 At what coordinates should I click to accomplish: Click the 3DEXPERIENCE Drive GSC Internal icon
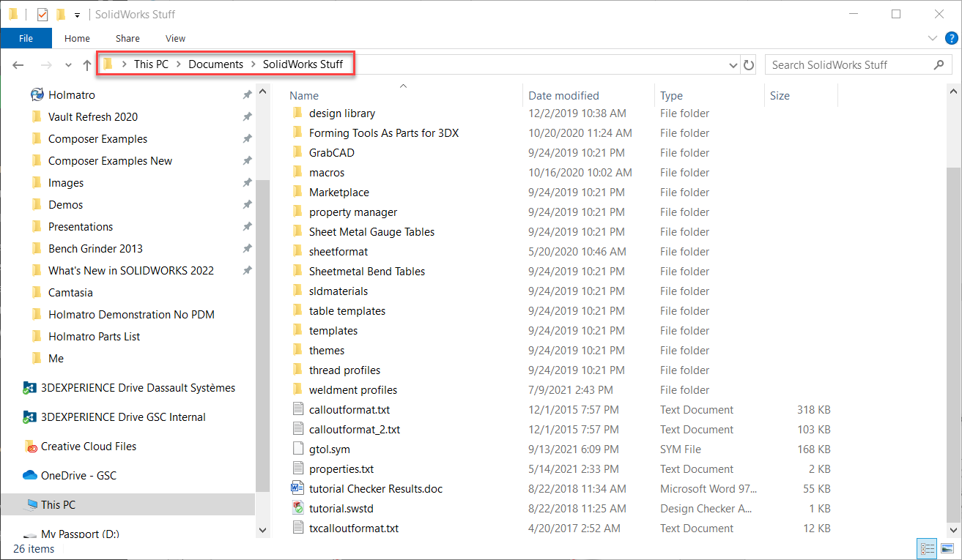29,417
